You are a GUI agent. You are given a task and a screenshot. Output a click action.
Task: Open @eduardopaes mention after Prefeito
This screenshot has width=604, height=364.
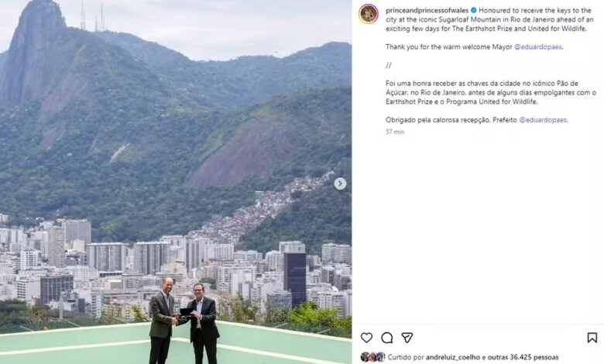[543, 120]
